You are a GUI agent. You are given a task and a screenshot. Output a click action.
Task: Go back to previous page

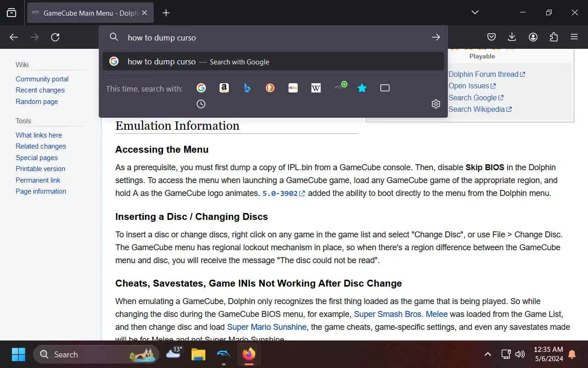(x=14, y=37)
